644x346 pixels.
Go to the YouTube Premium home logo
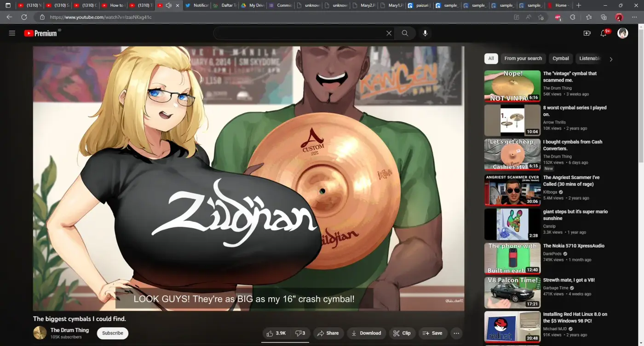[40, 33]
